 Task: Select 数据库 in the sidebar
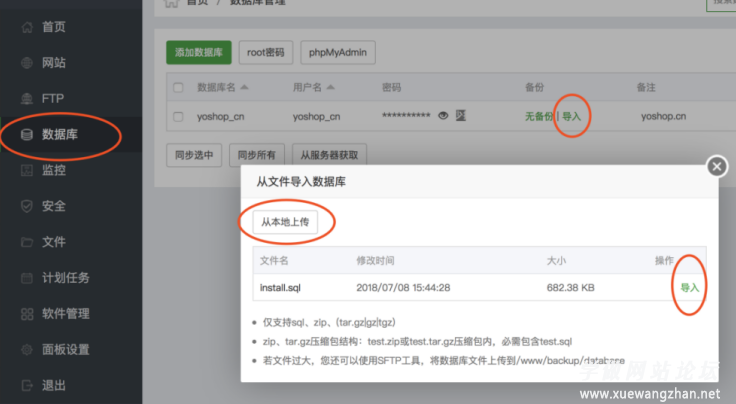point(60,135)
